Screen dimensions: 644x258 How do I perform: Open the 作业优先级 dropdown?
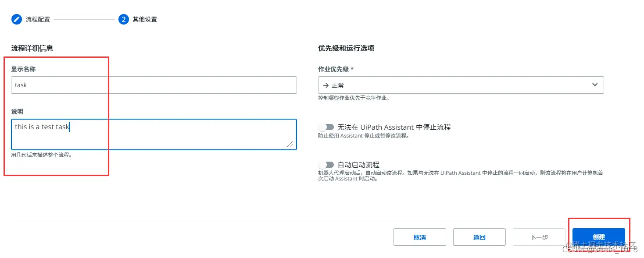pyautogui.click(x=461, y=85)
